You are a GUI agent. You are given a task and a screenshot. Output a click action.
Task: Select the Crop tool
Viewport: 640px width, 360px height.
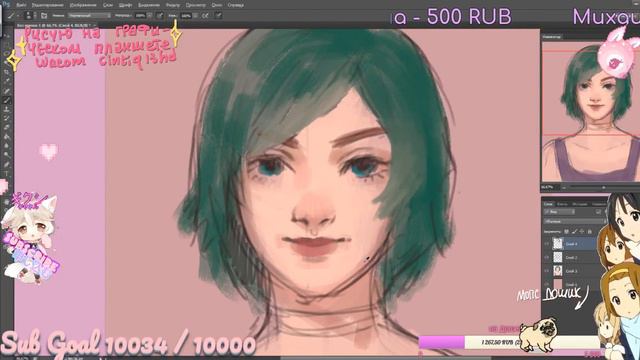pyautogui.click(x=7, y=72)
